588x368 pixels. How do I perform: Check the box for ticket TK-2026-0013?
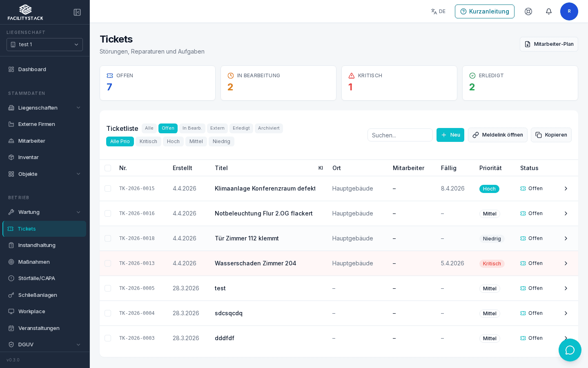pos(108,263)
